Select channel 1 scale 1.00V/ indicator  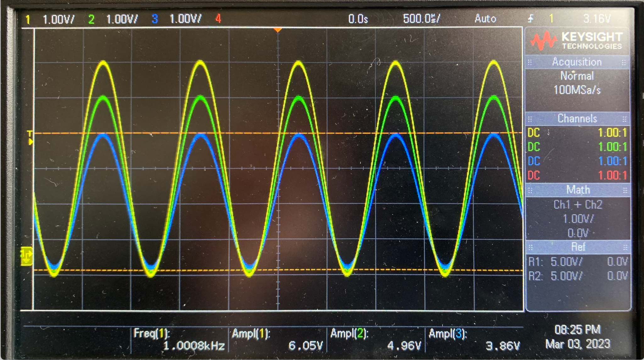coord(58,19)
